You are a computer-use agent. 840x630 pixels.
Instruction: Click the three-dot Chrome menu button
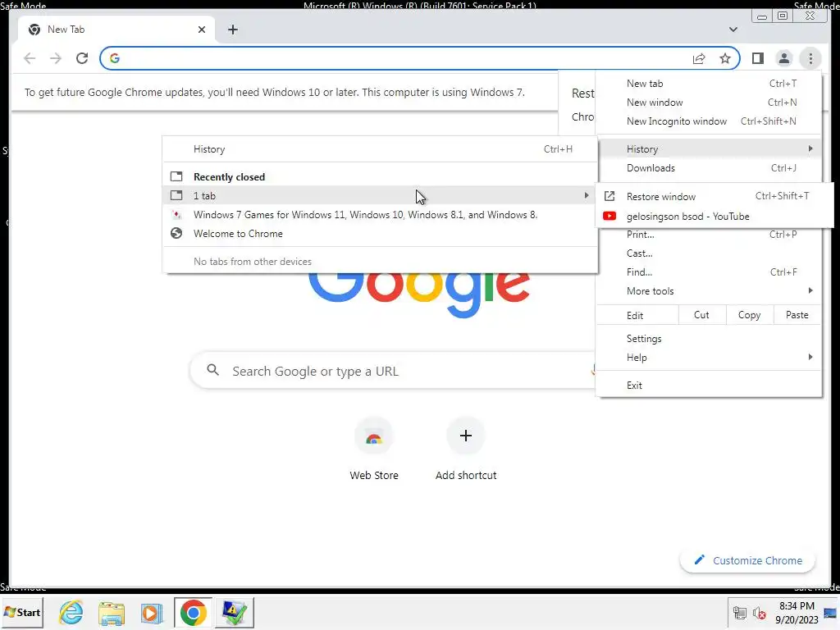point(810,58)
